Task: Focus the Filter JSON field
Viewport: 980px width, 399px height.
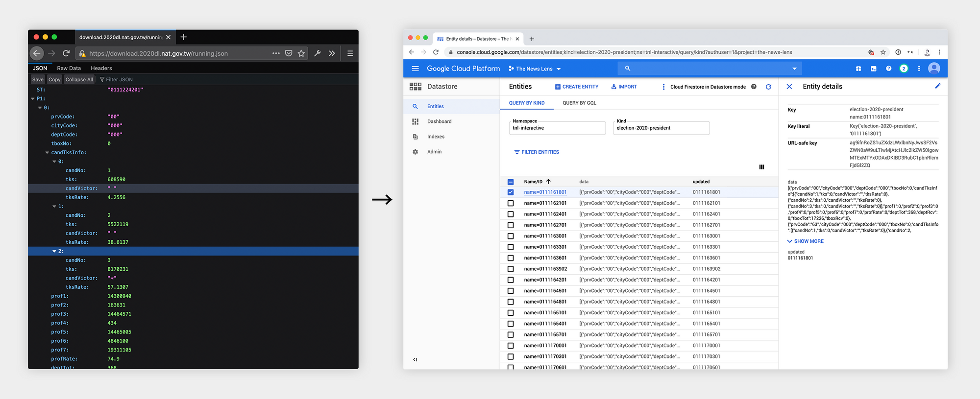Action: coord(120,79)
